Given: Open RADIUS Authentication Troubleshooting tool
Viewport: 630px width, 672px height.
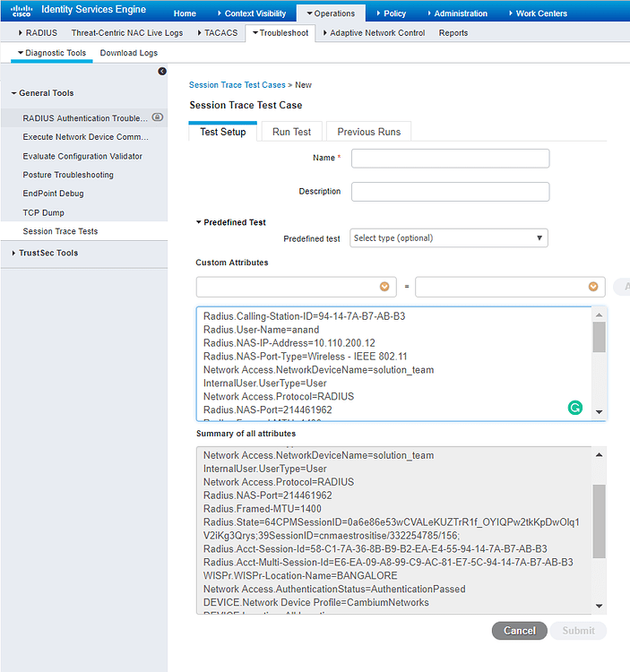Looking at the screenshot, I should click(x=85, y=118).
